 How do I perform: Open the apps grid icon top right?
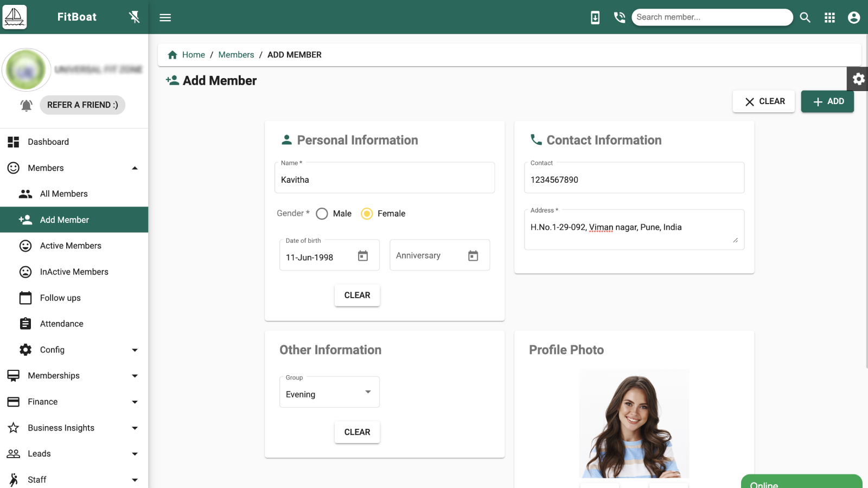tap(829, 17)
